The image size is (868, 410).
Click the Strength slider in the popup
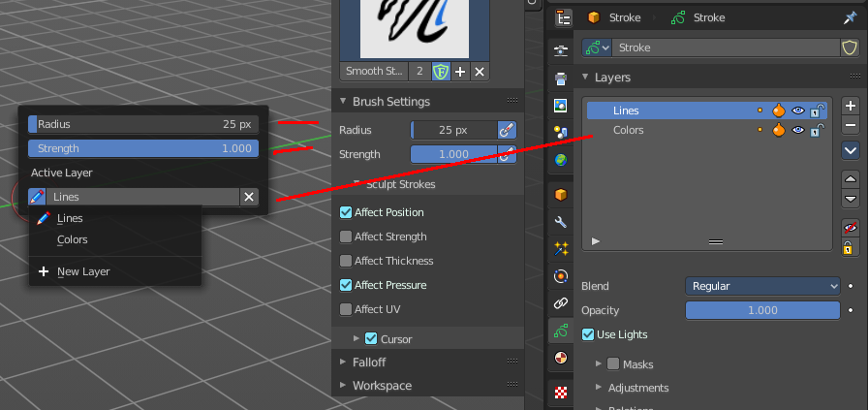(x=143, y=148)
